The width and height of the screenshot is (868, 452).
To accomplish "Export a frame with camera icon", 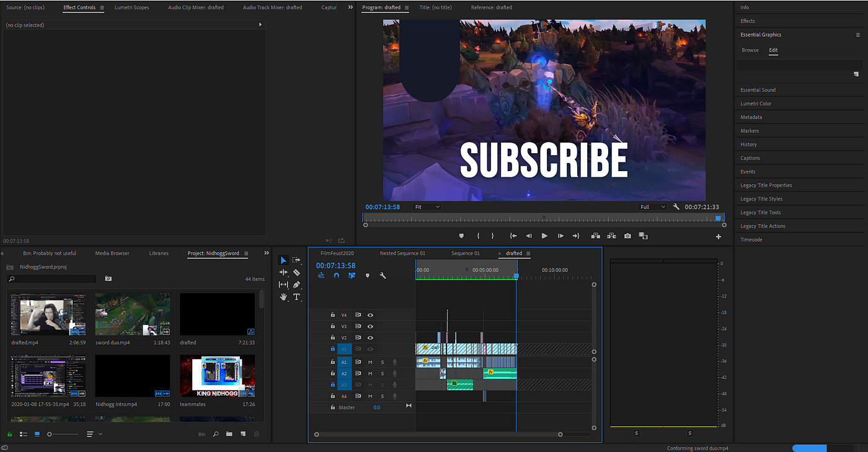I will (x=627, y=236).
